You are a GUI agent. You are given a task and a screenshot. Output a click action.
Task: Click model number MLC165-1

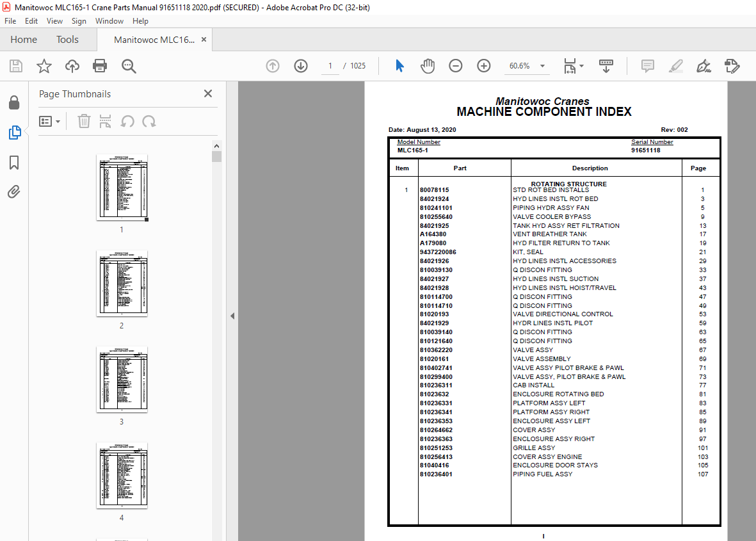(x=412, y=150)
